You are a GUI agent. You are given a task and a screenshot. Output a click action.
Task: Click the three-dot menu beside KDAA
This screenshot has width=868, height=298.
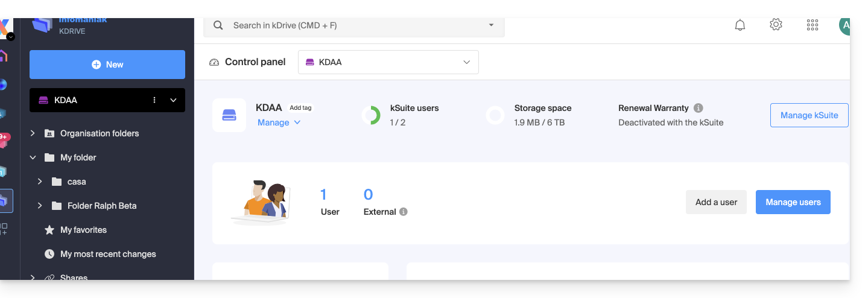point(154,100)
